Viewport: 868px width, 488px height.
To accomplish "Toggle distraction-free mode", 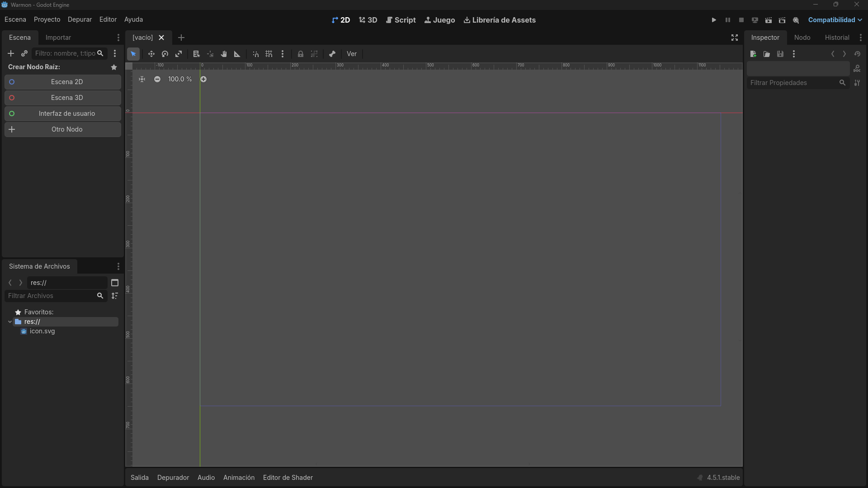I will click(x=735, y=38).
